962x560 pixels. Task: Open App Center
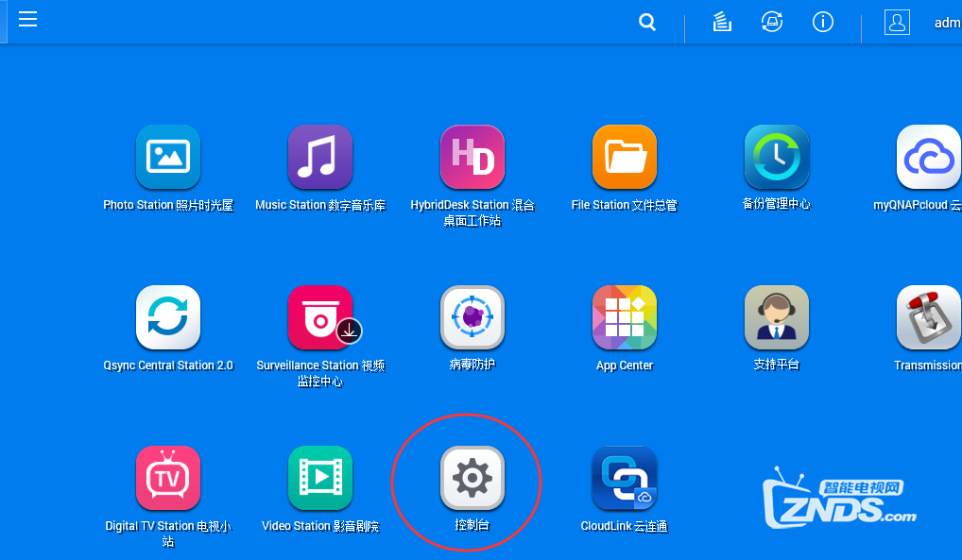(625, 317)
